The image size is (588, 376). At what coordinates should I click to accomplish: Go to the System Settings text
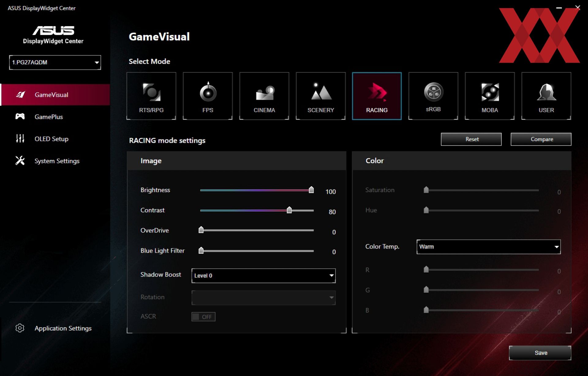click(x=57, y=161)
